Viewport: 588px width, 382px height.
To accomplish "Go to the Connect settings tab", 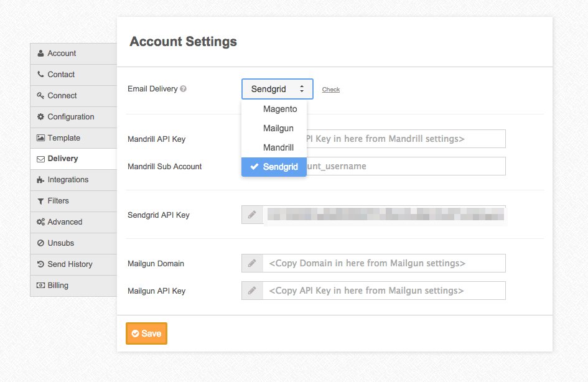I will [x=73, y=96].
